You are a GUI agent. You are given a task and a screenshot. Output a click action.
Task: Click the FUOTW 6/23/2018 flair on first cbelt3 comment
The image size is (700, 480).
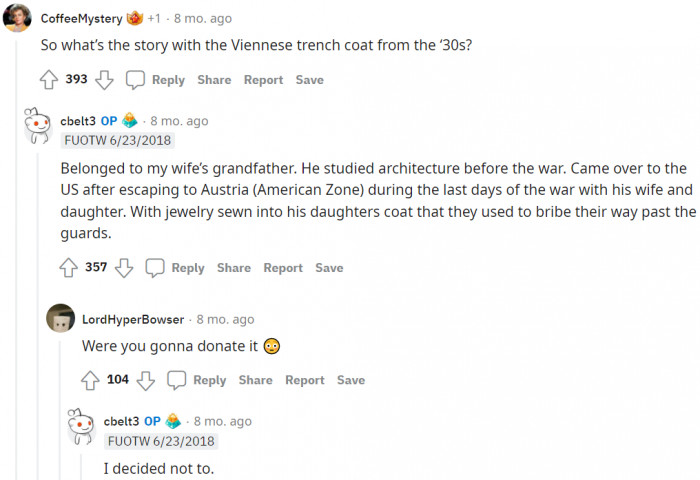pyautogui.click(x=116, y=140)
